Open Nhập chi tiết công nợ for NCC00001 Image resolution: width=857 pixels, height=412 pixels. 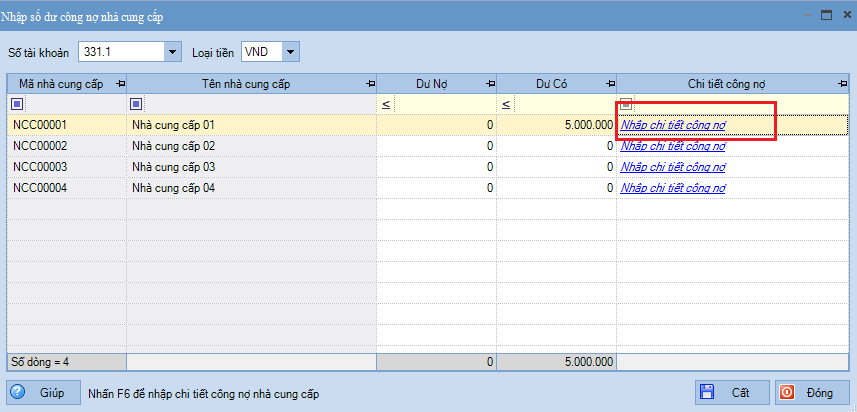673,125
